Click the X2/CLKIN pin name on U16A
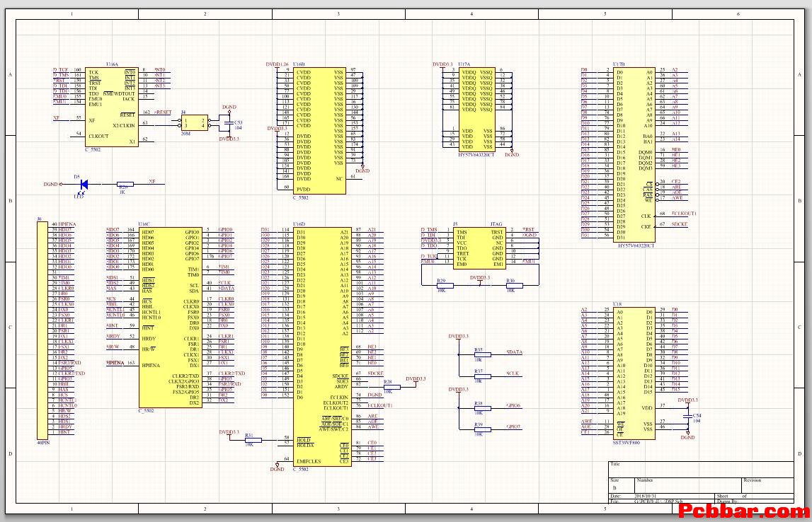Image resolution: width=812 pixels, height=522 pixels. click(124, 126)
